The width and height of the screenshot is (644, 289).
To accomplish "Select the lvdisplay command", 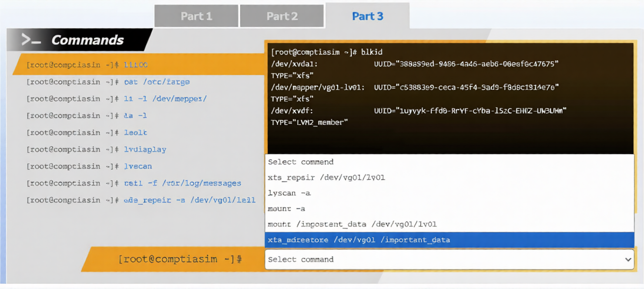I will tap(145, 149).
